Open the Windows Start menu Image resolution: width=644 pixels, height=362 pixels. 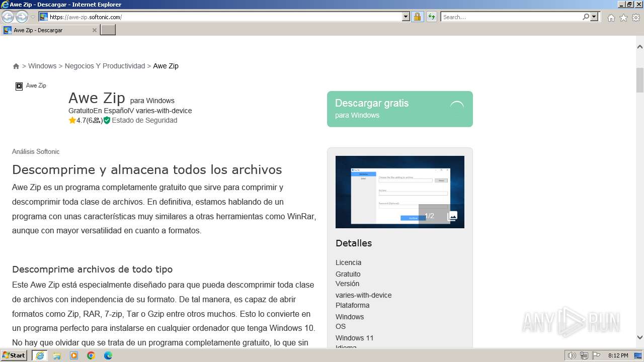click(x=14, y=355)
